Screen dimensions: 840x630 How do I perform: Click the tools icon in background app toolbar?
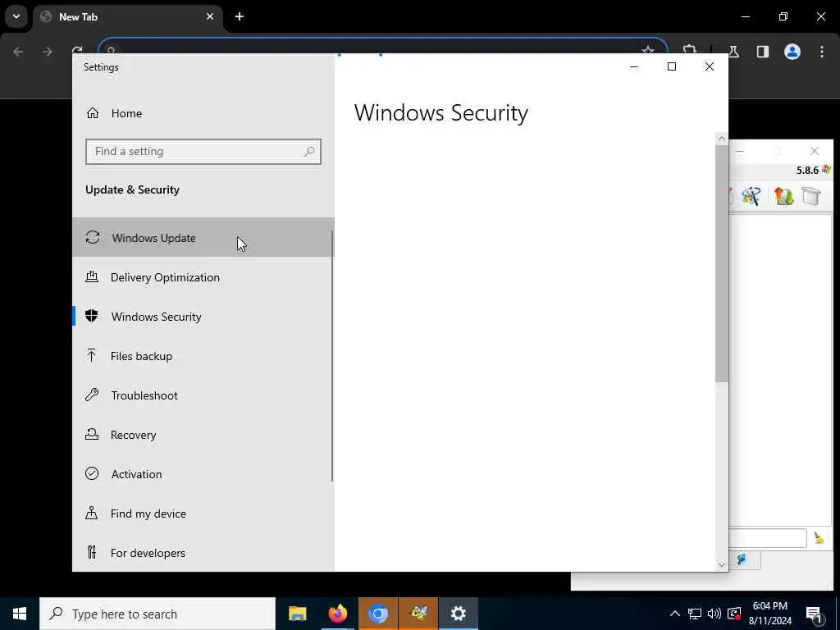[x=751, y=196]
